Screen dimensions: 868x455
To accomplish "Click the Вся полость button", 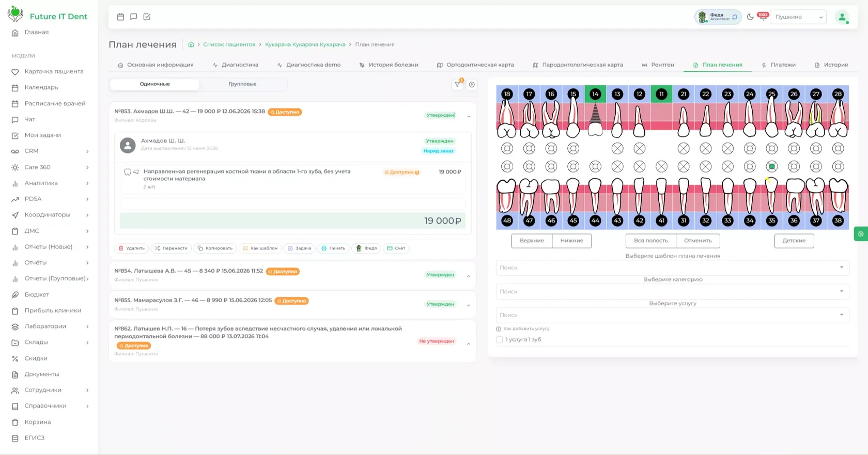I will 650,241.
